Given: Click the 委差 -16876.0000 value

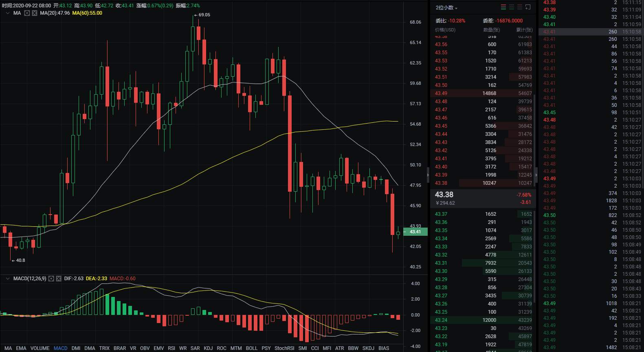Looking at the screenshot, I should [x=509, y=21].
